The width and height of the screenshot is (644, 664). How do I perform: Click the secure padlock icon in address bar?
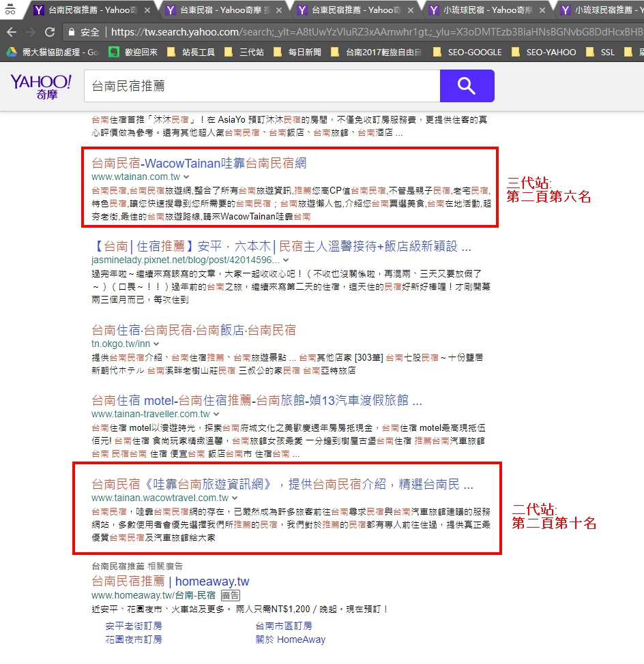(x=72, y=32)
